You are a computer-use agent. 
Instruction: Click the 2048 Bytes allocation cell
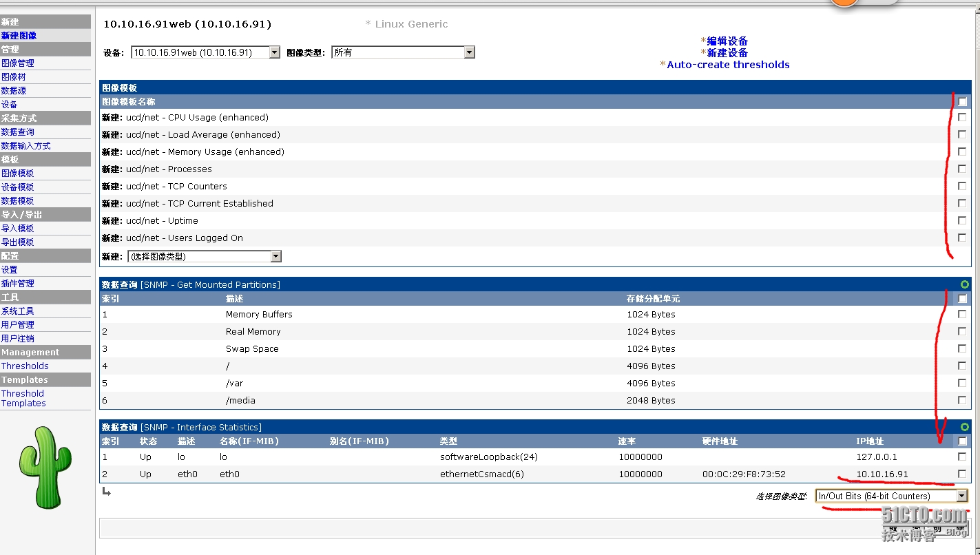651,400
